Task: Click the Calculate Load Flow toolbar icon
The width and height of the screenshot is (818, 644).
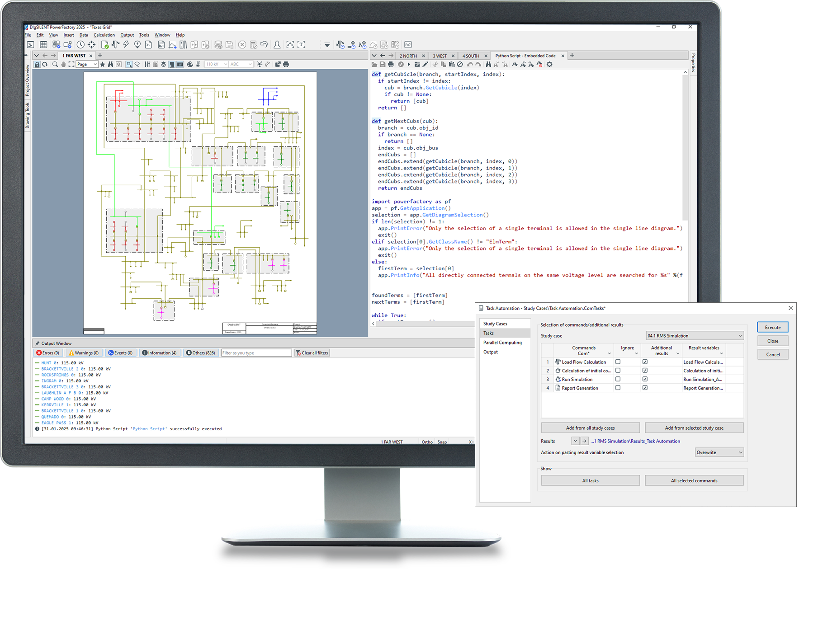Action: [115, 44]
